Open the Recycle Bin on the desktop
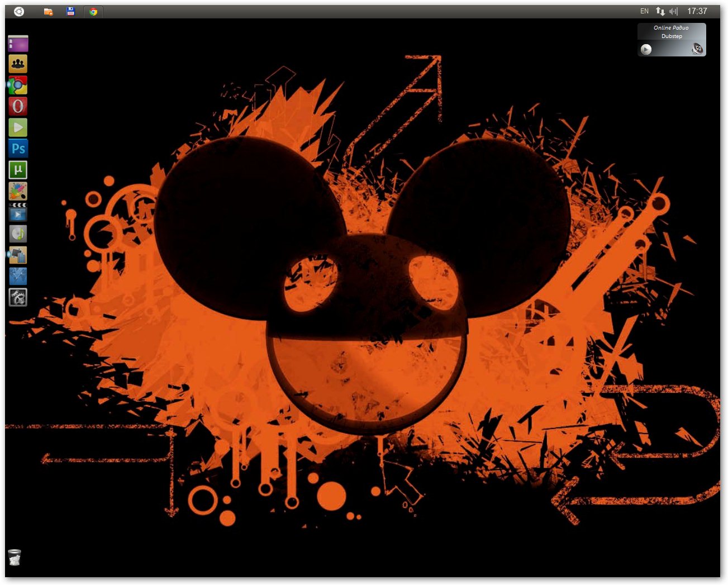 pos(15,557)
